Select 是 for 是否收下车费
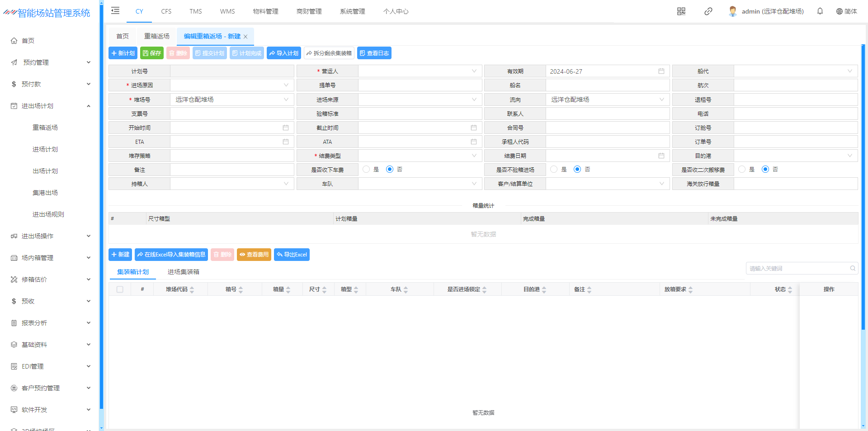Image resolution: width=868 pixels, height=431 pixels. 367,170
